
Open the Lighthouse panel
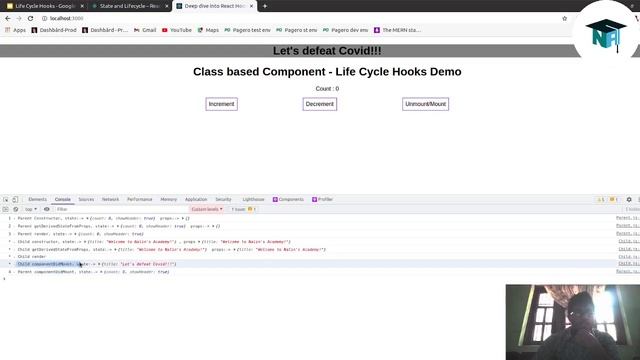click(253, 200)
